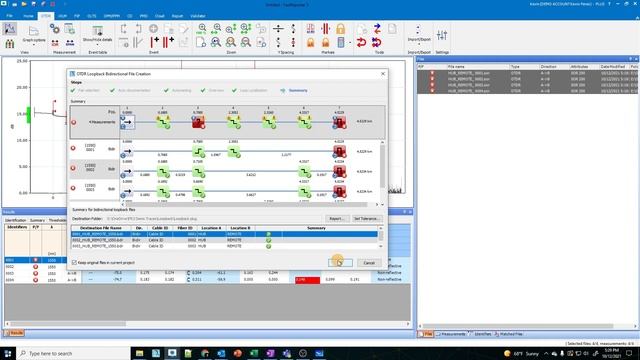Switch to Measurements tab in File panel
Image resolution: width=640 pixels, height=360 pixels.
point(451,334)
